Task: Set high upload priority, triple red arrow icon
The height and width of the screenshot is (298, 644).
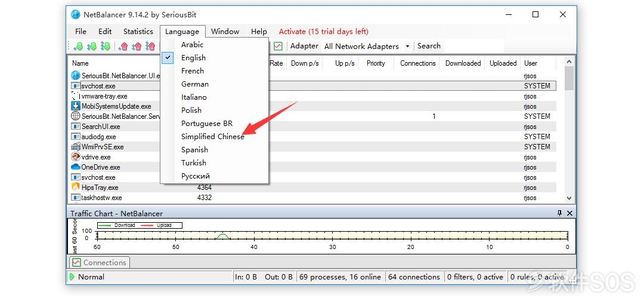Action: [150, 47]
